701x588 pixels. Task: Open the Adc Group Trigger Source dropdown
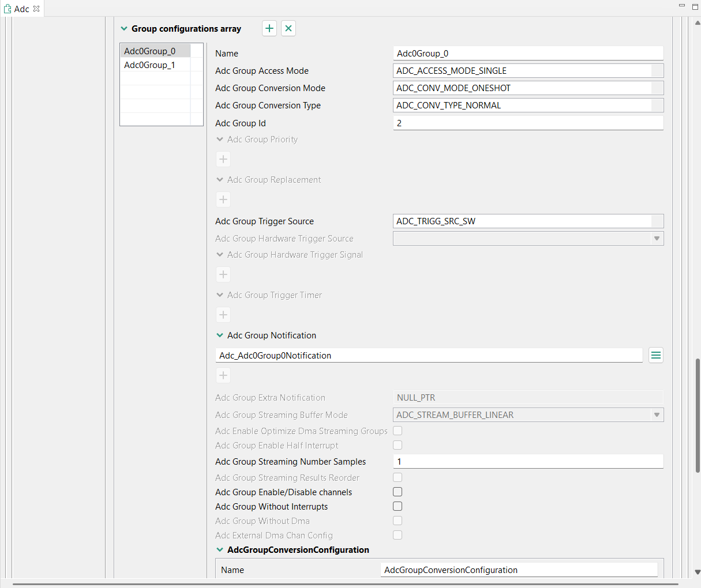tap(657, 221)
